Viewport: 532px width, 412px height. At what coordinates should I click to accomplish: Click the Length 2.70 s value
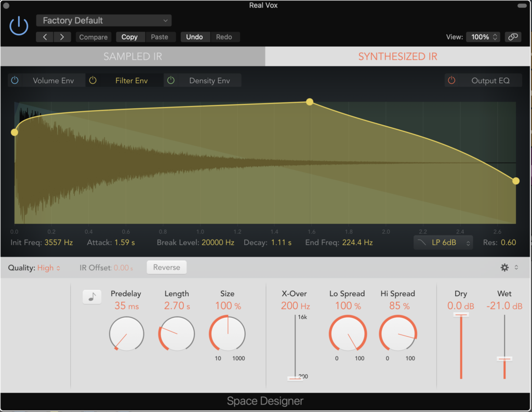point(177,306)
